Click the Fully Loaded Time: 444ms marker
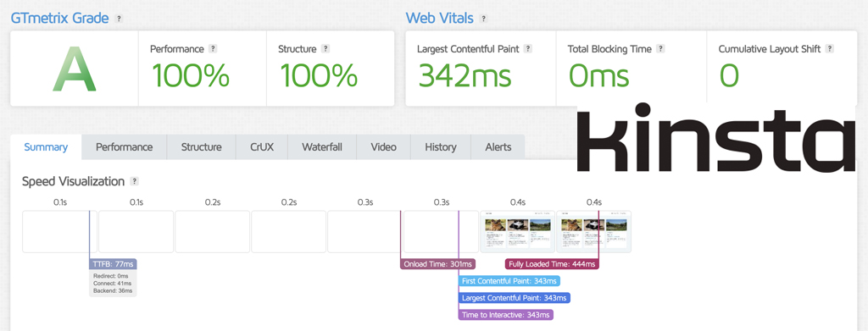Image resolution: width=868 pixels, height=331 pixels. [552, 264]
